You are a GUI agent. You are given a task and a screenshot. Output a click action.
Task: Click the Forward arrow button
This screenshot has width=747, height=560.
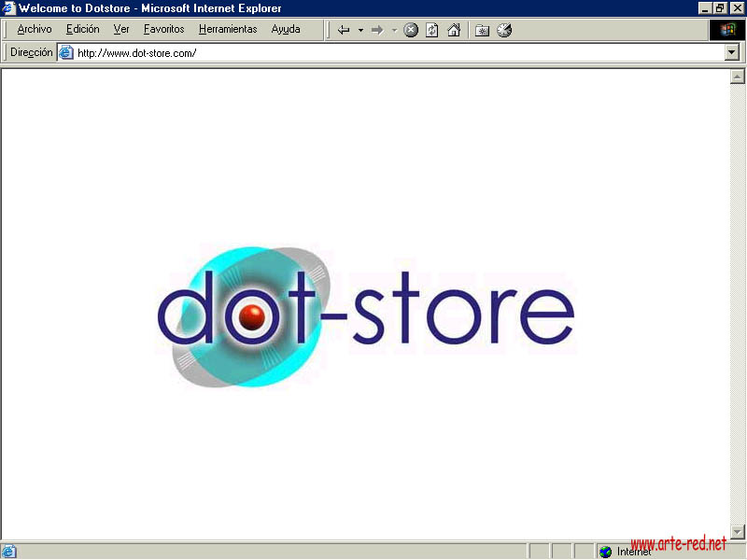coord(377,30)
